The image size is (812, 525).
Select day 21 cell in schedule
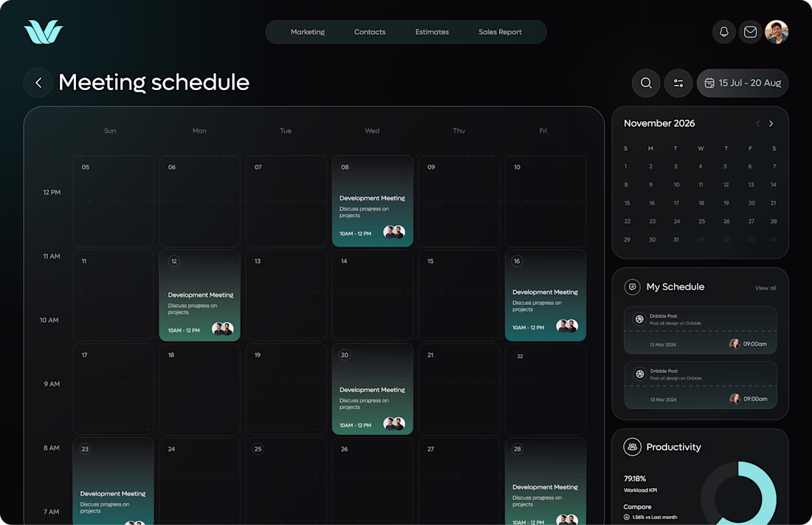point(459,389)
